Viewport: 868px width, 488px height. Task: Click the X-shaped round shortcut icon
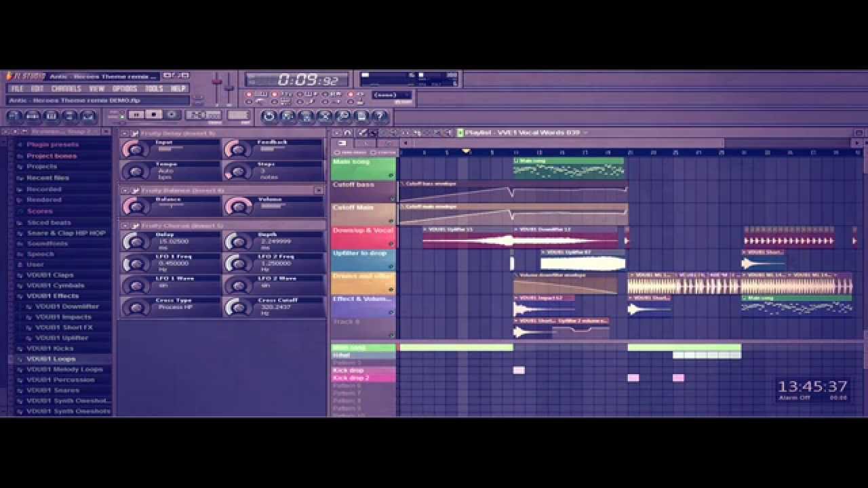tap(325, 117)
